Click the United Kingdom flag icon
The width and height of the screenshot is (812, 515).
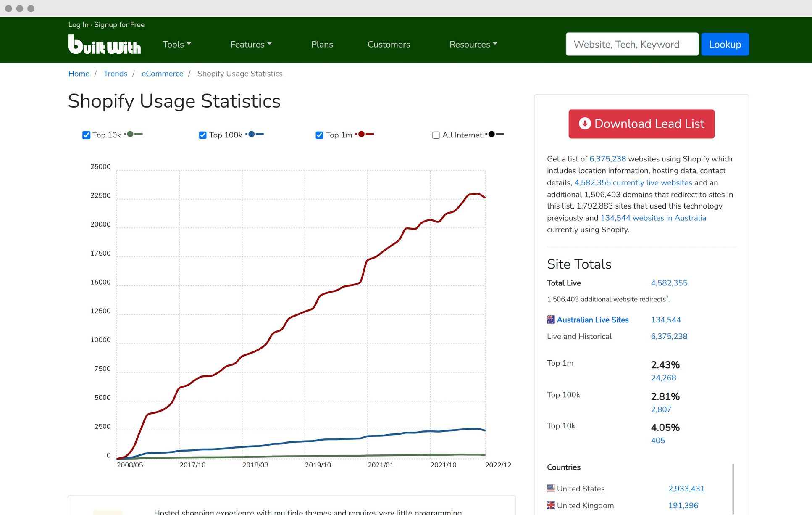point(550,505)
